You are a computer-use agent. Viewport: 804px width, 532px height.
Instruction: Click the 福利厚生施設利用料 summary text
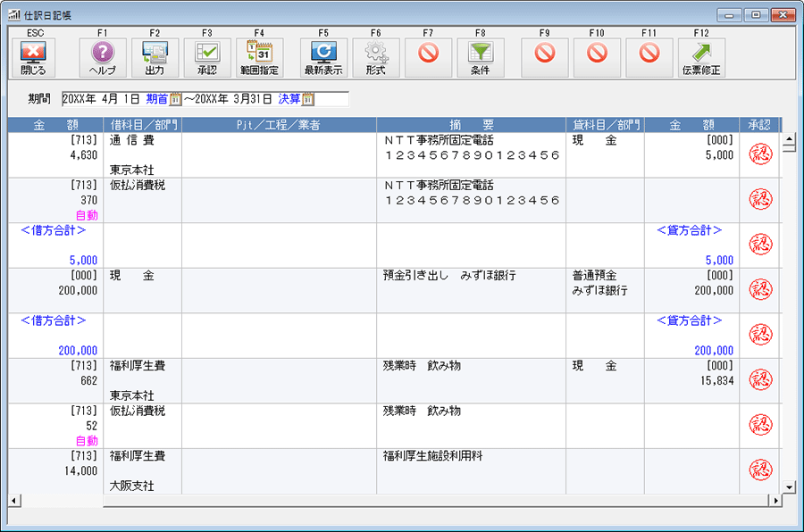(432, 456)
